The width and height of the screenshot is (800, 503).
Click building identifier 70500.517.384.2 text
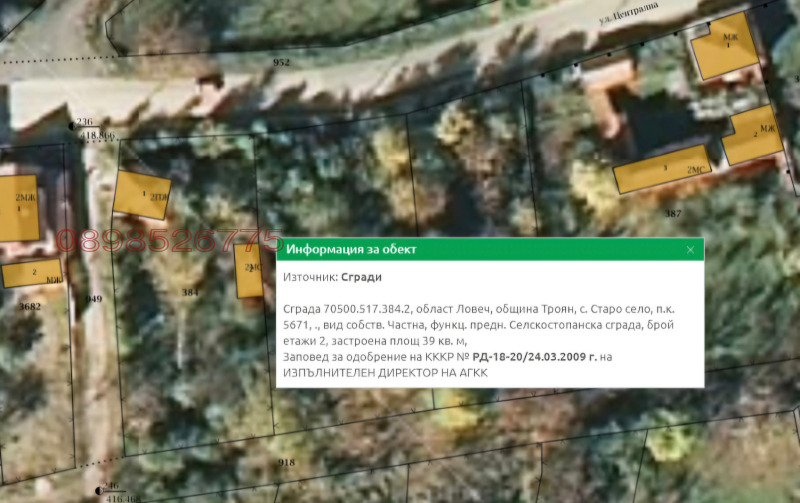click(367, 309)
